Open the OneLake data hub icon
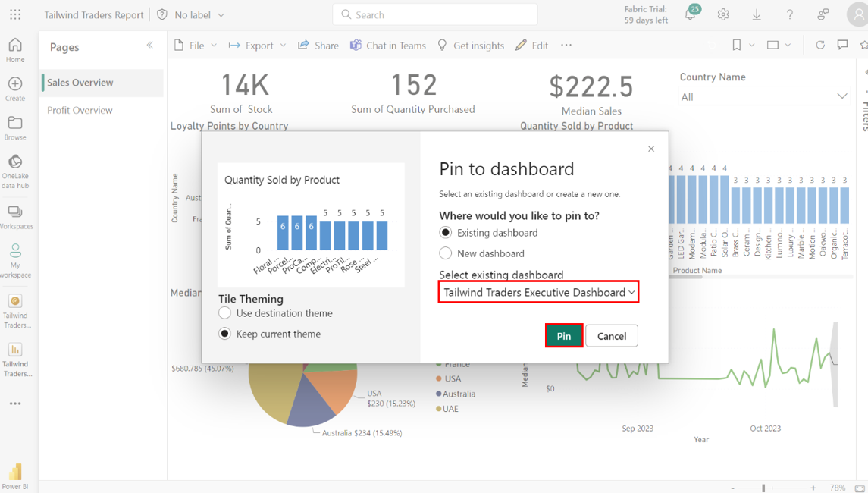 (x=15, y=162)
